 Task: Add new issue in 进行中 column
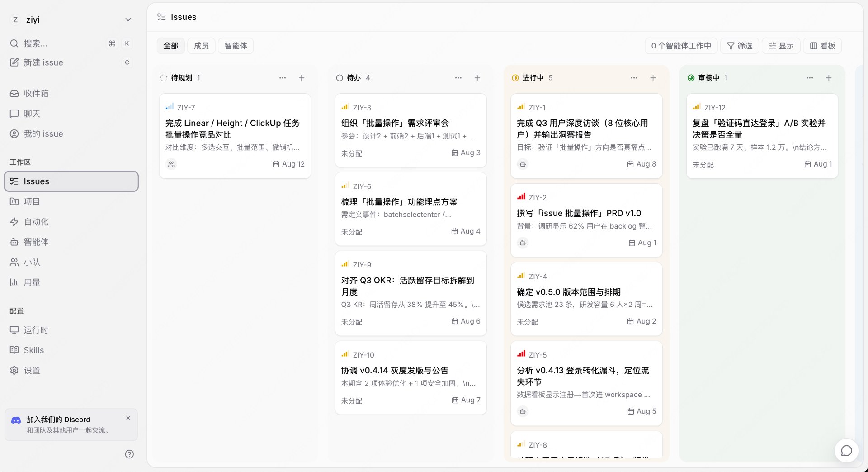point(653,78)
